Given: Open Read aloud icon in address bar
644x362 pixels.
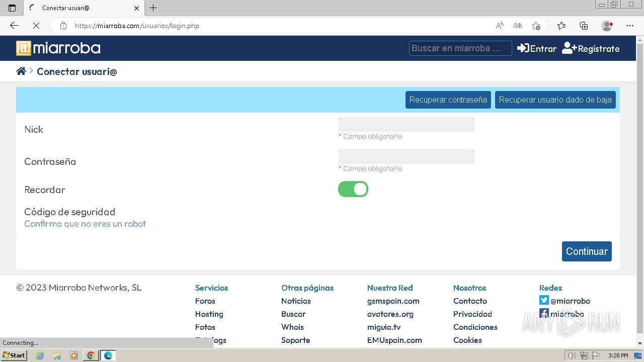Looking at the screenshot, I should [500, 26].
